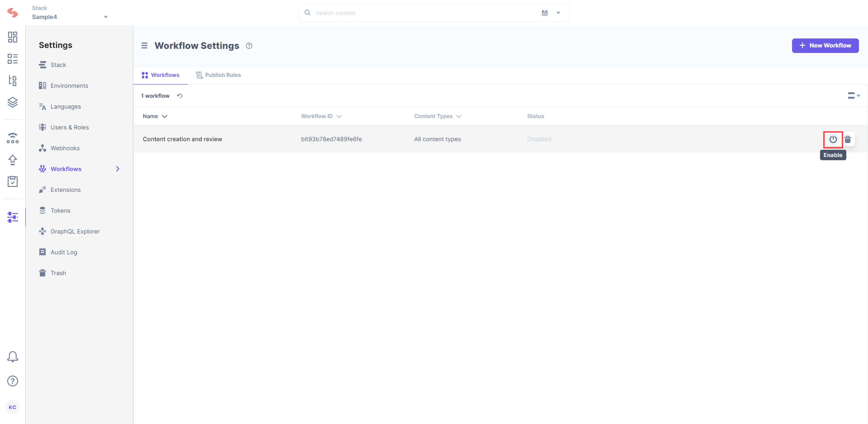
Task: Switch to the Workflows tab
Action: pyautogui.click(x=160, y=75)
